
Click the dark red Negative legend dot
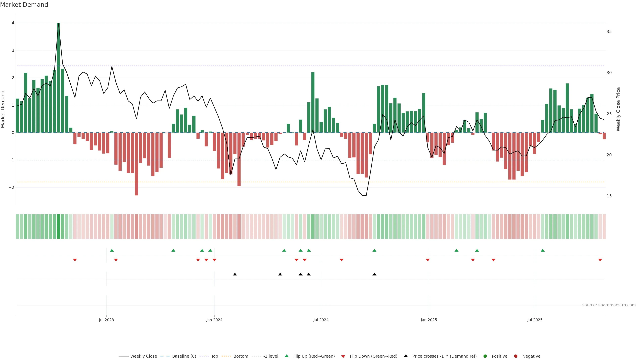click(516, 356)
